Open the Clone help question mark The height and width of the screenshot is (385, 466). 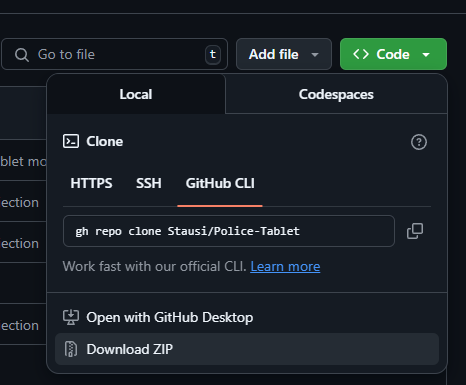[x=419, y=142]
